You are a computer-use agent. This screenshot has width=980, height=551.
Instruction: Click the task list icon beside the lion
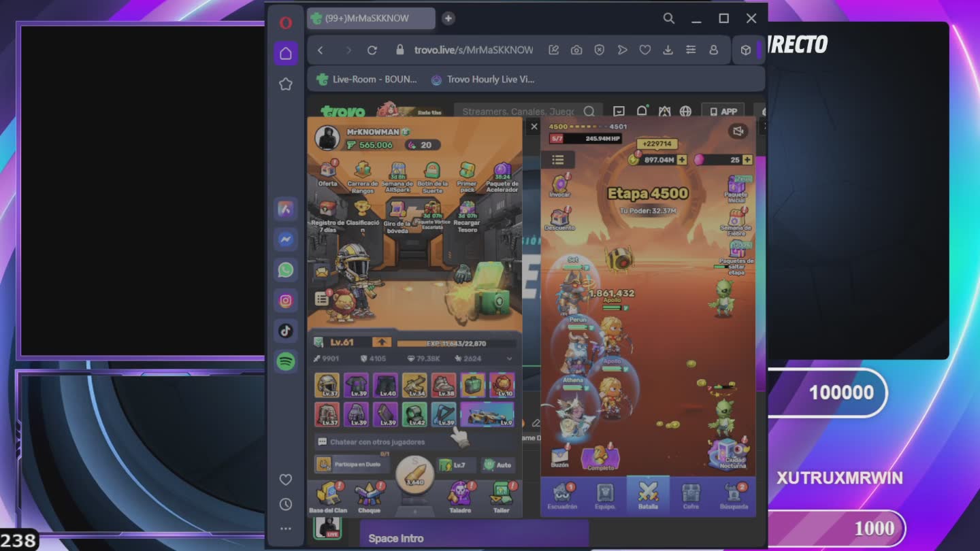tap(323, 298)
